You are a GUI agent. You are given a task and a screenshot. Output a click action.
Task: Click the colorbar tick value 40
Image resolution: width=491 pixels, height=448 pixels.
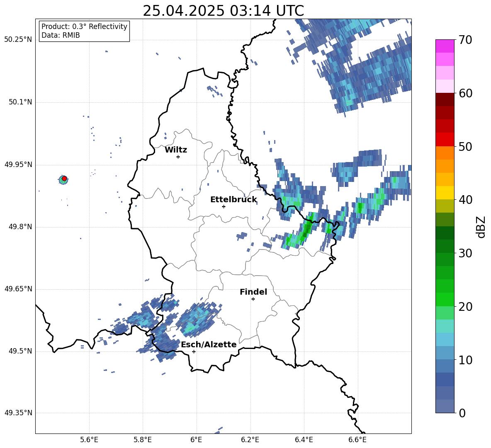tap(465, 200)
